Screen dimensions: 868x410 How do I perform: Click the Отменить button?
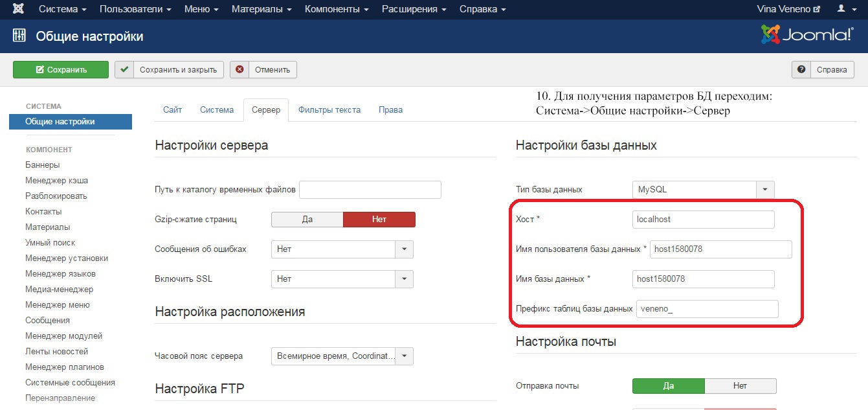click(x=263, y=69)
